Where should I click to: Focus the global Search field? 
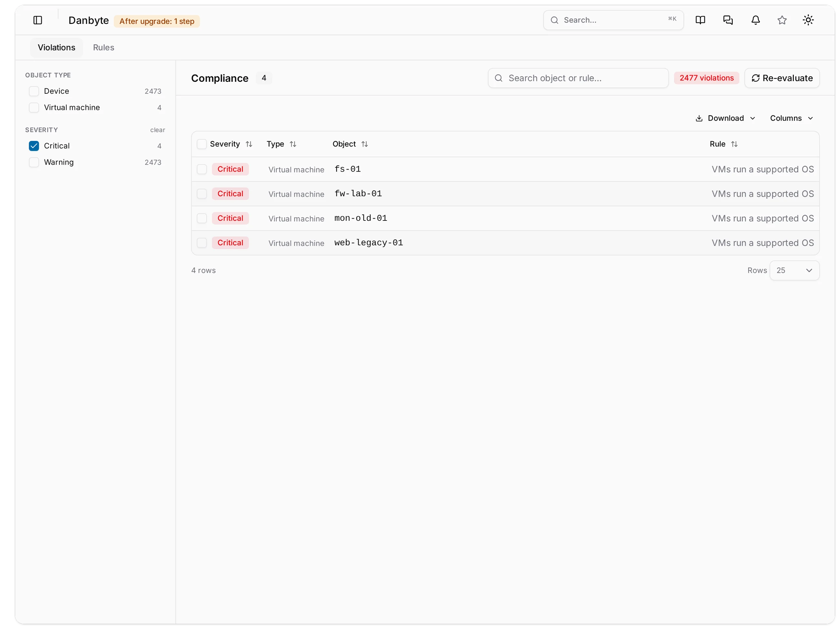613,20
